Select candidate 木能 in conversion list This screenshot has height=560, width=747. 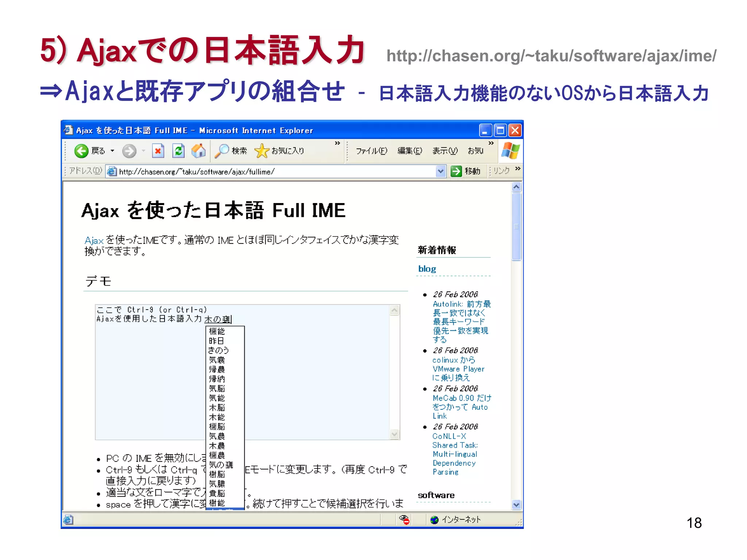(x=217, y=417)
